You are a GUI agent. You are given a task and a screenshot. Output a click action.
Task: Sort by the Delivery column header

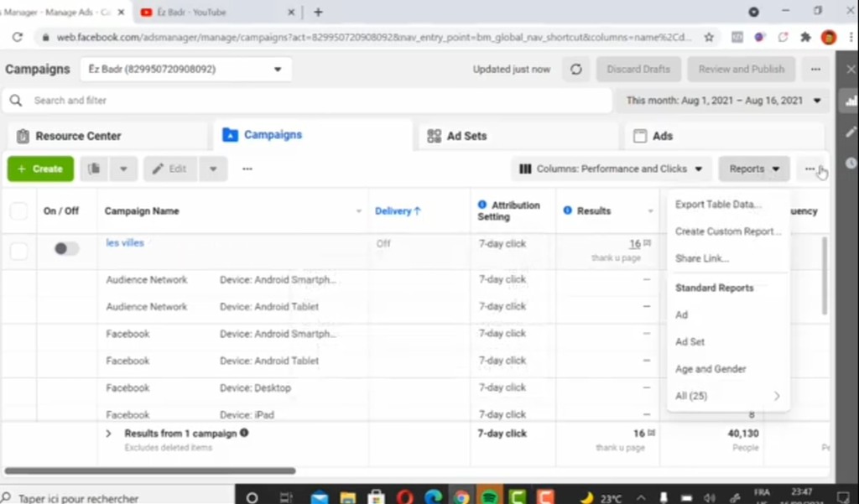(398, 211)
